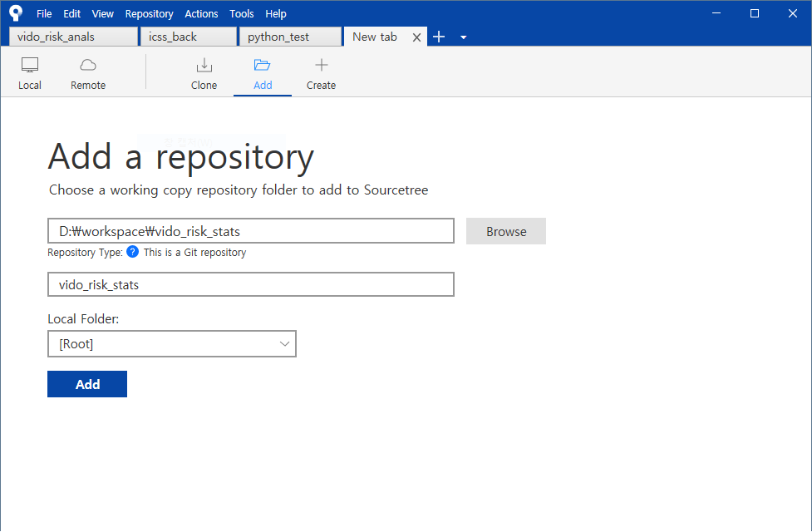Image resolution: width=812 pixels, height=532 pixels.
Task: Open the File menu
Action: (x=44, y=14)
